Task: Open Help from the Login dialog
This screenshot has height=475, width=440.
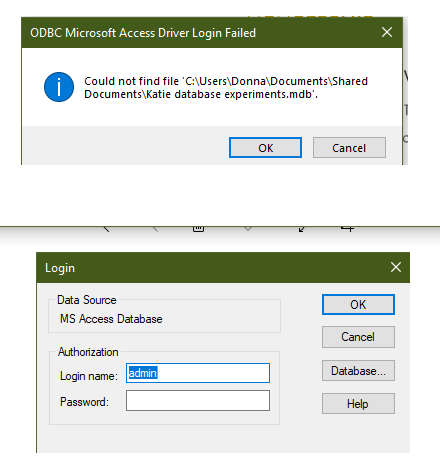Action: [358, 404]
